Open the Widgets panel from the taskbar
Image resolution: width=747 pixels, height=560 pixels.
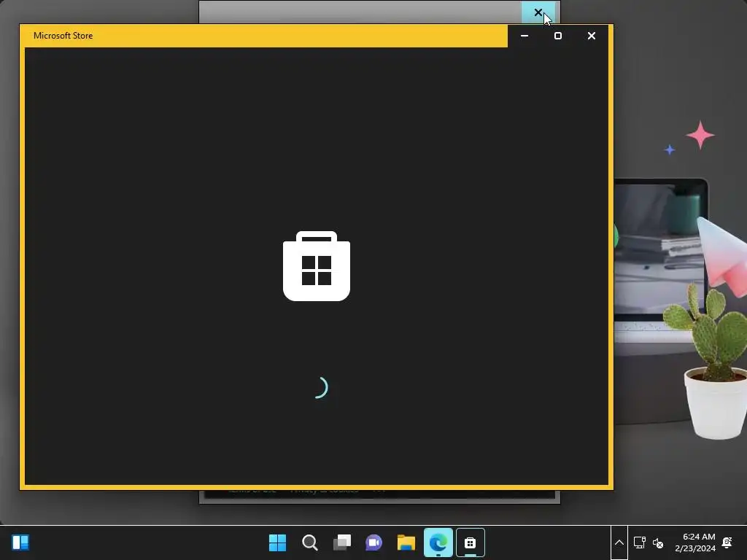[x=20, y=542]
